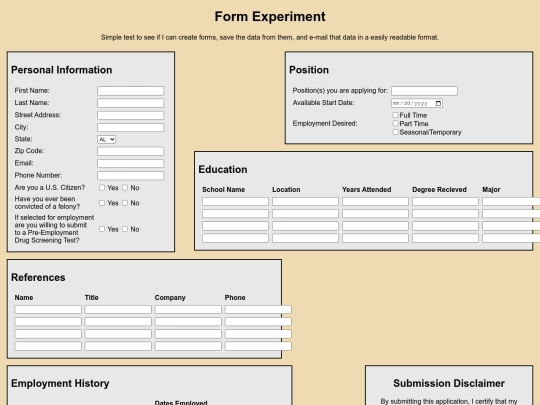The width and height of the screenshot is (540, 405).
Task: Click the Employment History heading
Action: tap(60, 383)
